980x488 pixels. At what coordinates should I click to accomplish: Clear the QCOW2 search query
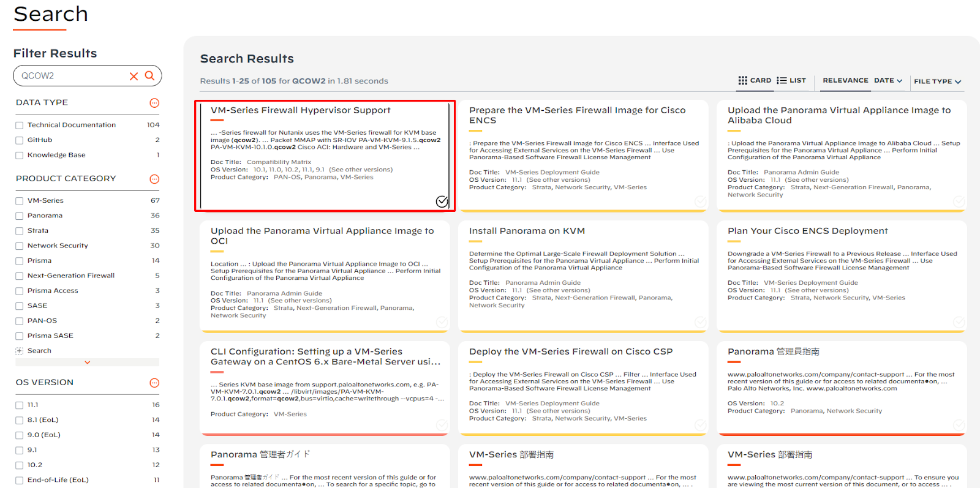(x=134, y=76)
